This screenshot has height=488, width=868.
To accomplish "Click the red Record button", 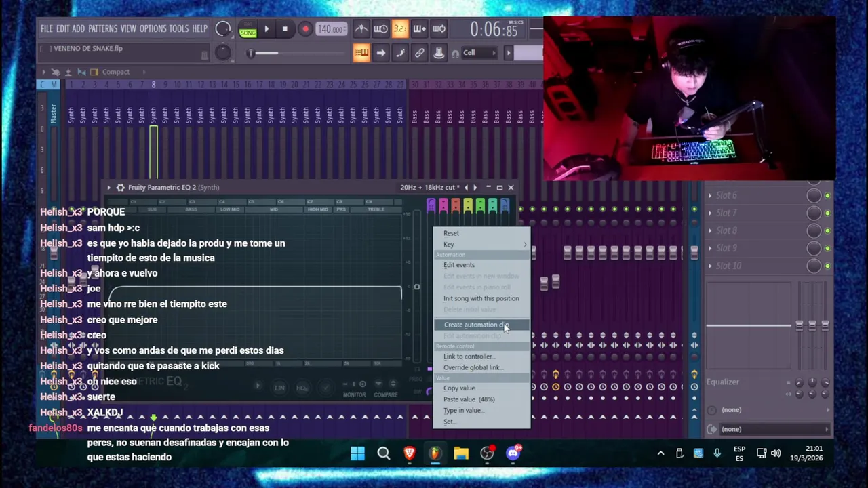I will pos(305,29).
